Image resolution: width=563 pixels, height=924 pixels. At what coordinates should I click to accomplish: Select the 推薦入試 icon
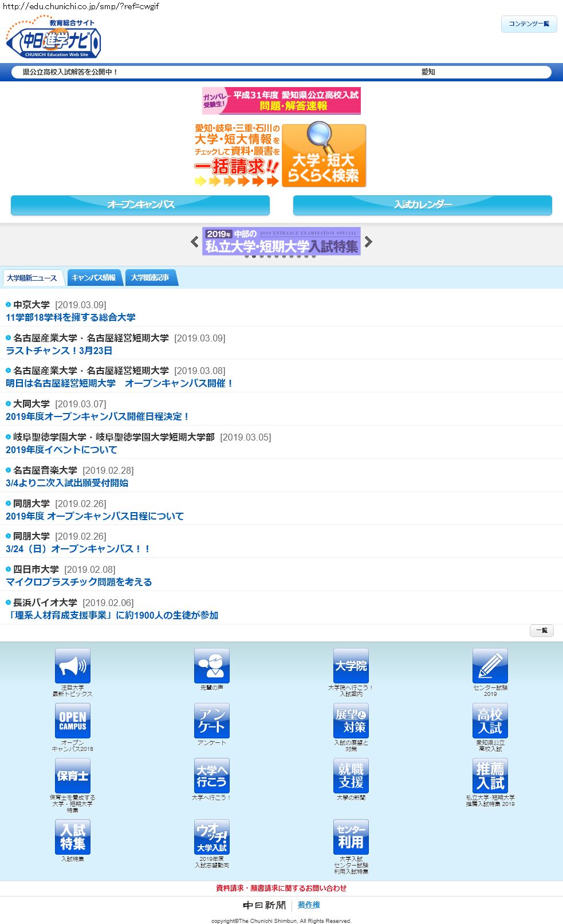(490, 776)
